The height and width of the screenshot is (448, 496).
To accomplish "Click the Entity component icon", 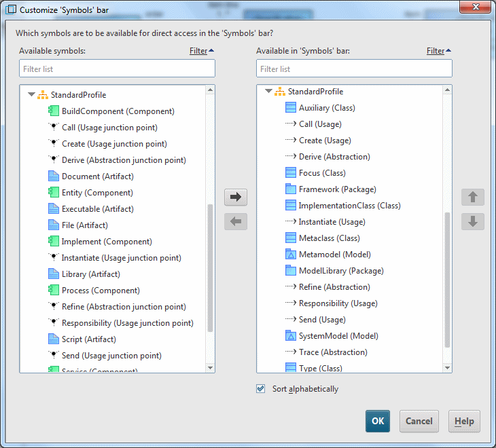I will click(x=54, y=192).
